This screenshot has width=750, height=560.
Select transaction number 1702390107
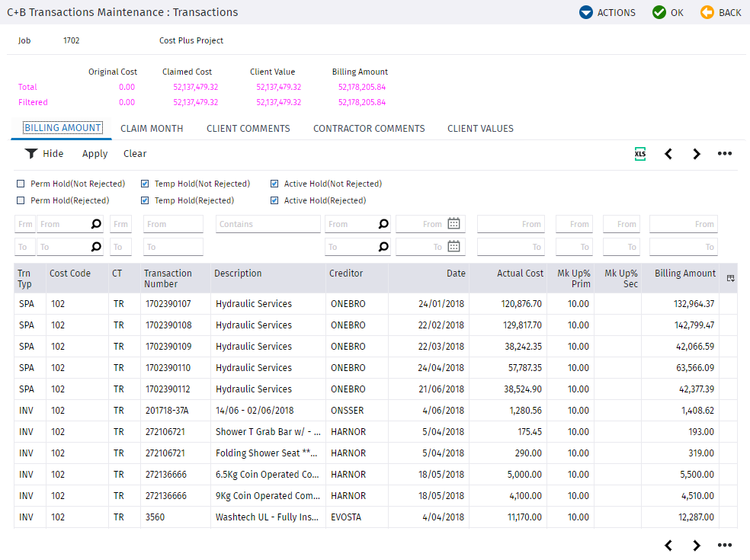[168, 304]
